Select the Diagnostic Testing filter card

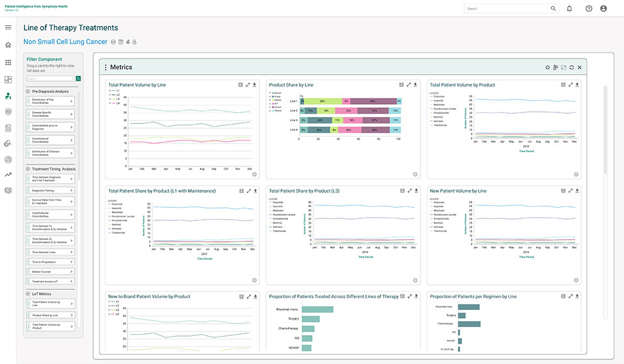pos(51,190)
